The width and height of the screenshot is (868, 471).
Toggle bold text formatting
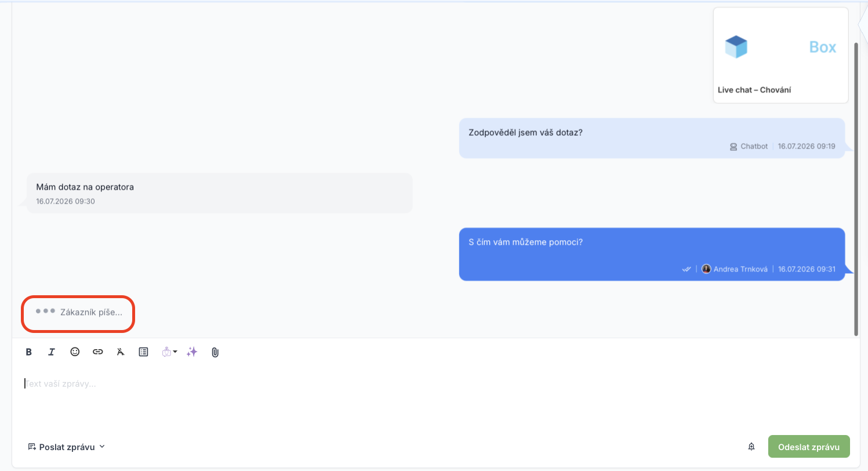coord(28,352)
